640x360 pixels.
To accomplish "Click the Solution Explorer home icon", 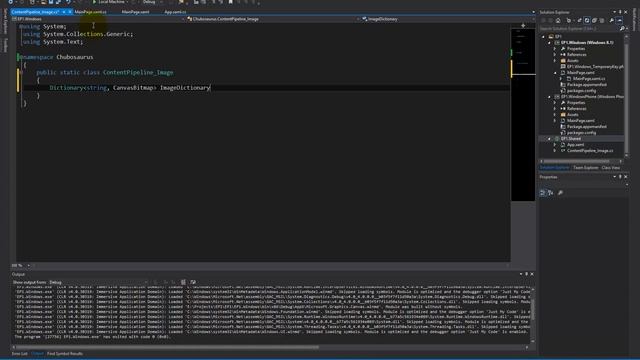I will coord(558,20).
